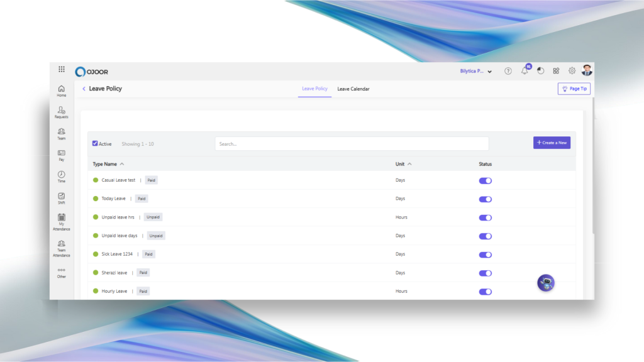Click in the Search input field
644x362 pixels.
coord(352,144)
